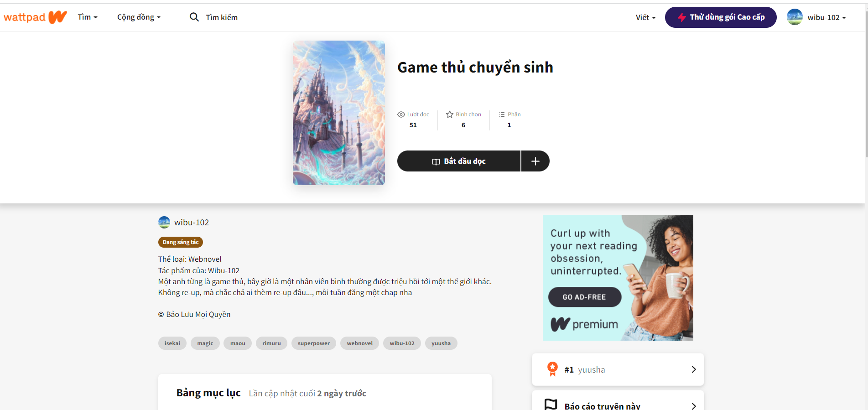Click the eye Lượt đọc icon
This screenshot has height=410, width=868.
[401, 114]
